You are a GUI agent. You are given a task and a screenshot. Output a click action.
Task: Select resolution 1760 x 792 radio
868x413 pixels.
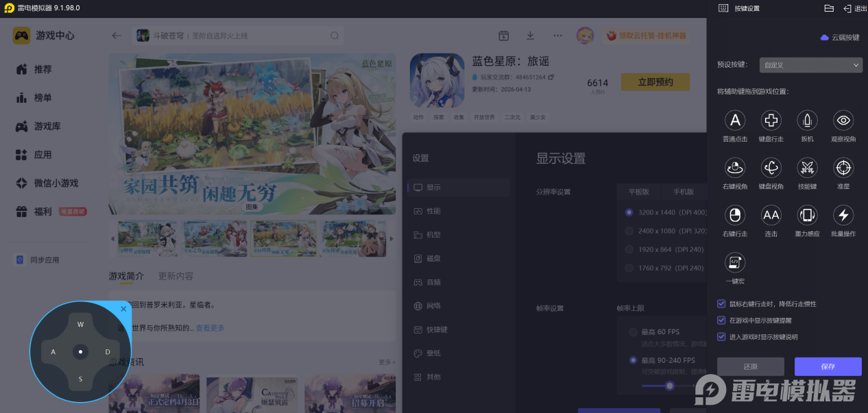pos(629,268)
